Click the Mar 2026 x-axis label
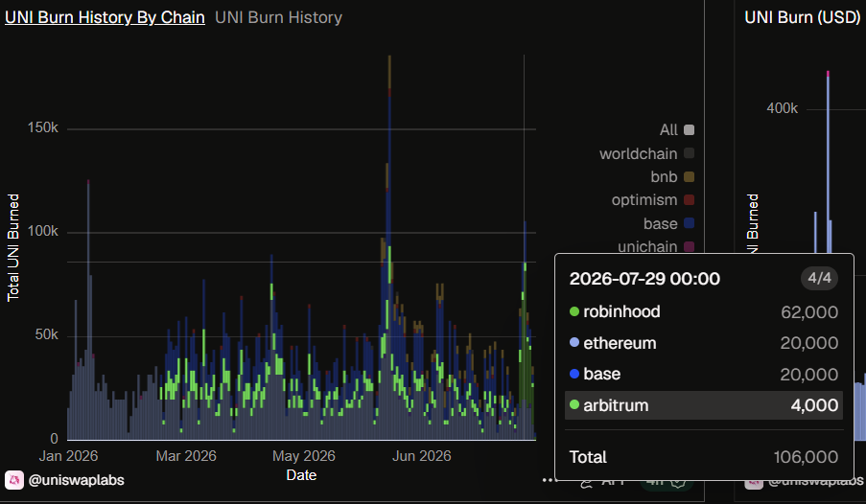This screenshot has height=504, width=866. coord(186,456)
